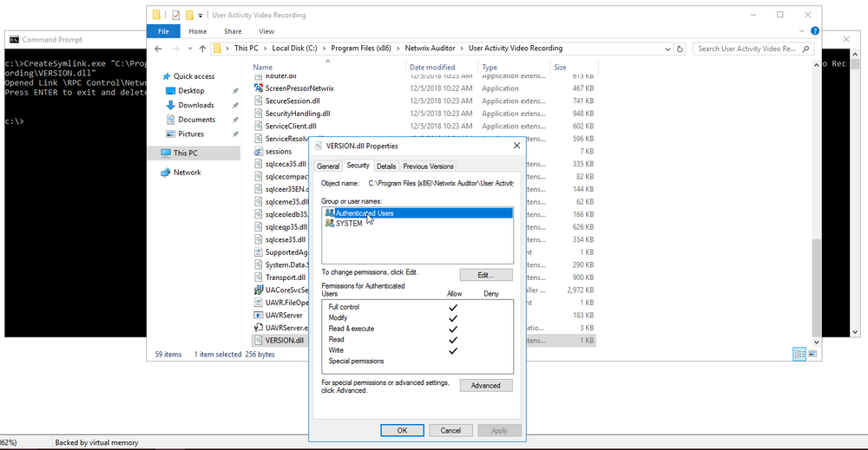Screen dimensions: 868x450
Task: Select Authenticated Users in the group list
Action: tap(417, 212)
